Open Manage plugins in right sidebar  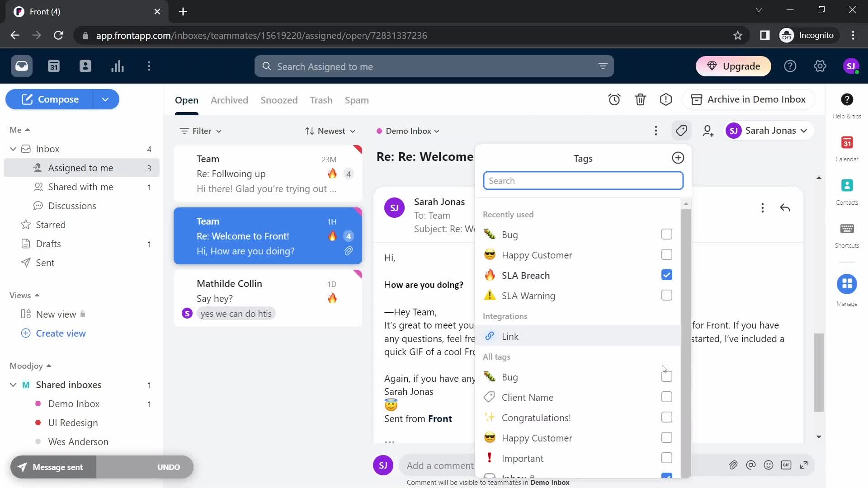pyautogui.click(x=847, y=291)
